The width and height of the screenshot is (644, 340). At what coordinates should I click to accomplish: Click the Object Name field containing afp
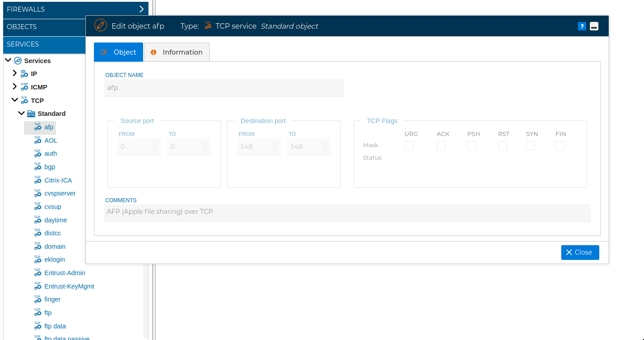[224, 88]
